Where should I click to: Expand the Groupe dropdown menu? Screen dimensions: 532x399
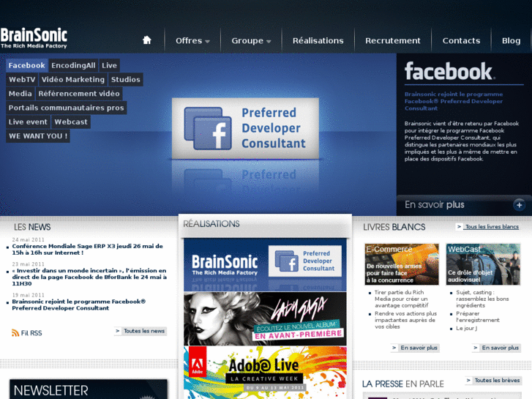coord(251,41)
